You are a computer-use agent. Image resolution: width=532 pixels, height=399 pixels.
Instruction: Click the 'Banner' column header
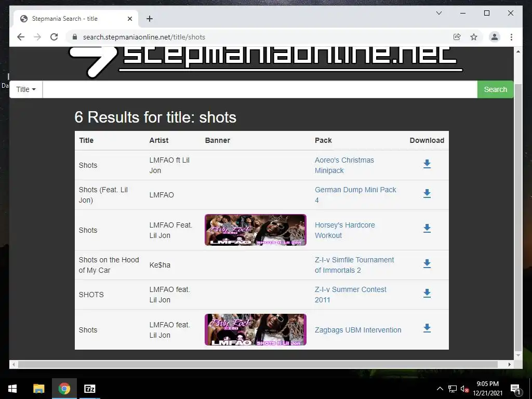coord(218,140)
